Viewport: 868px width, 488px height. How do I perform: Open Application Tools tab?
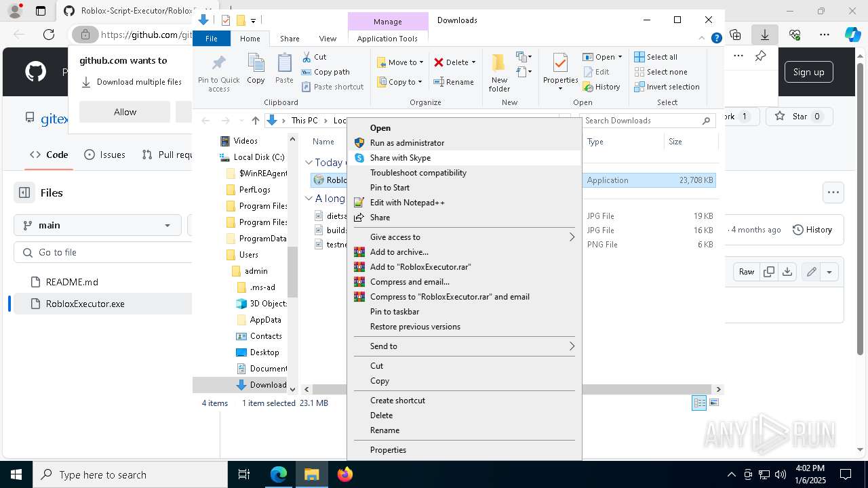387,39
